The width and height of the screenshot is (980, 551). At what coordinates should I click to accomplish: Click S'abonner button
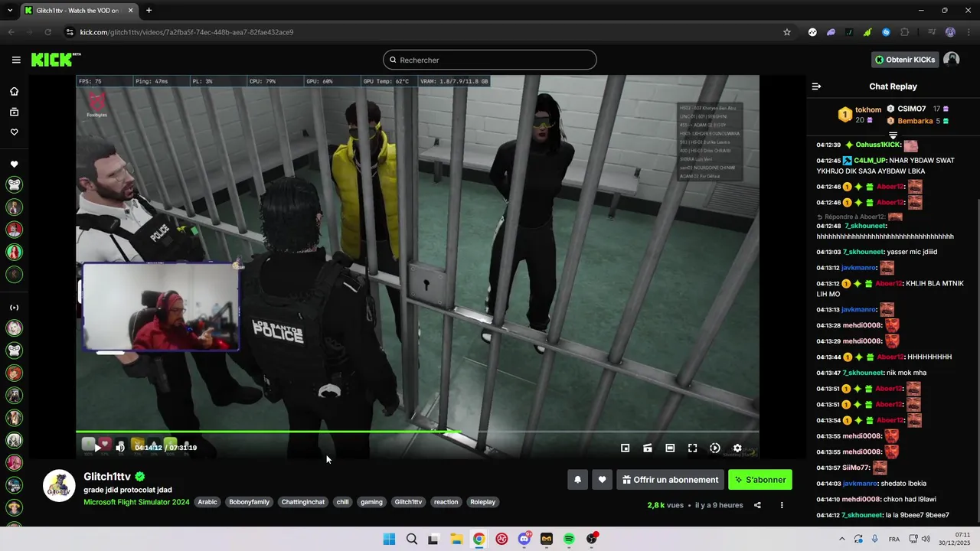[x=760, y=480]
